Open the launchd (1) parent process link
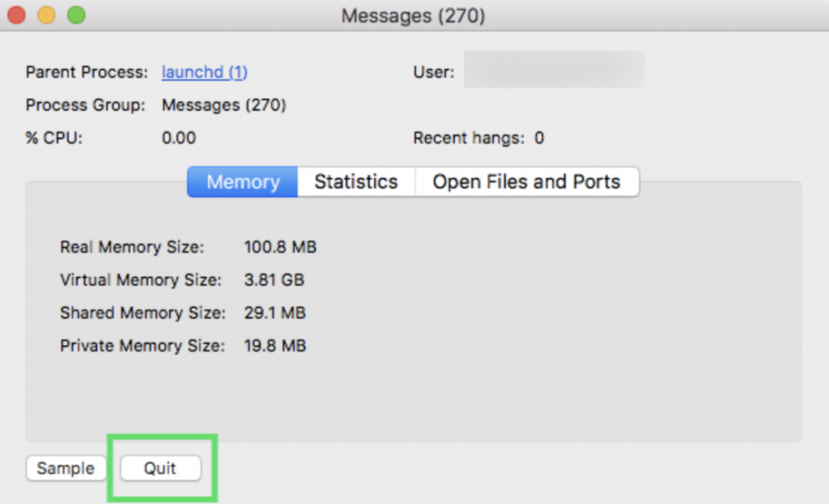The image size is (829, 504). coord(204,72)
